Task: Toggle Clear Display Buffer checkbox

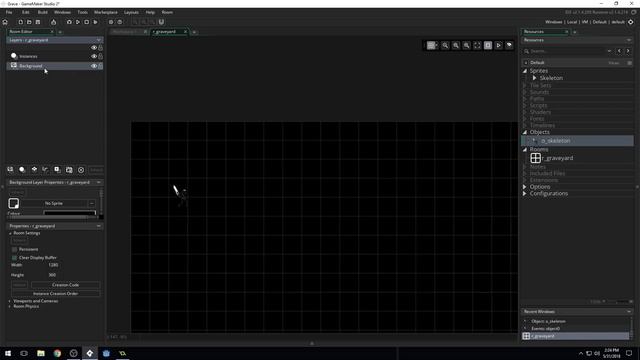Action: (x=15, y=258)
